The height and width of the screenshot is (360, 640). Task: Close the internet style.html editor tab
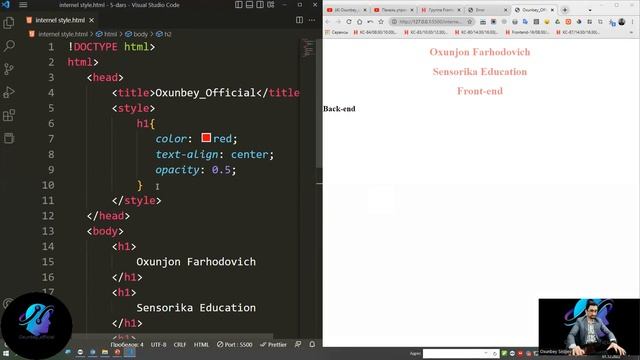pos(91,20)
